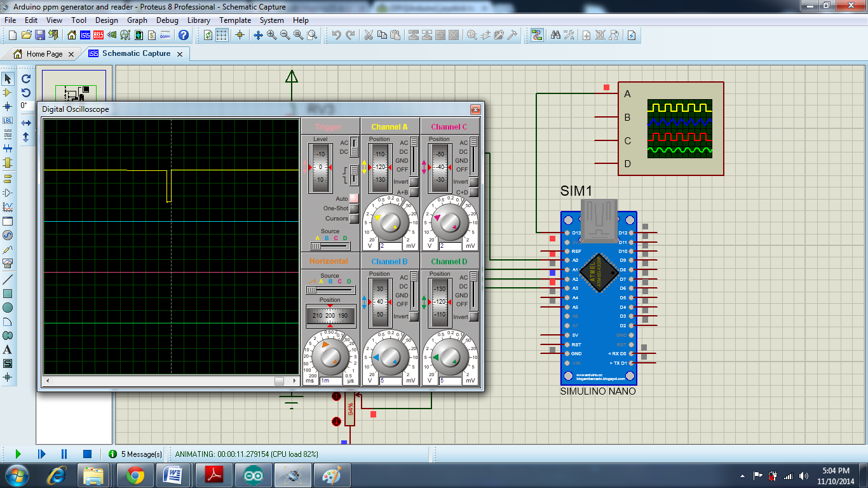Enable the Trigger Auto button
The width and height of the screenshot is (868, 488).
(354, 199)
